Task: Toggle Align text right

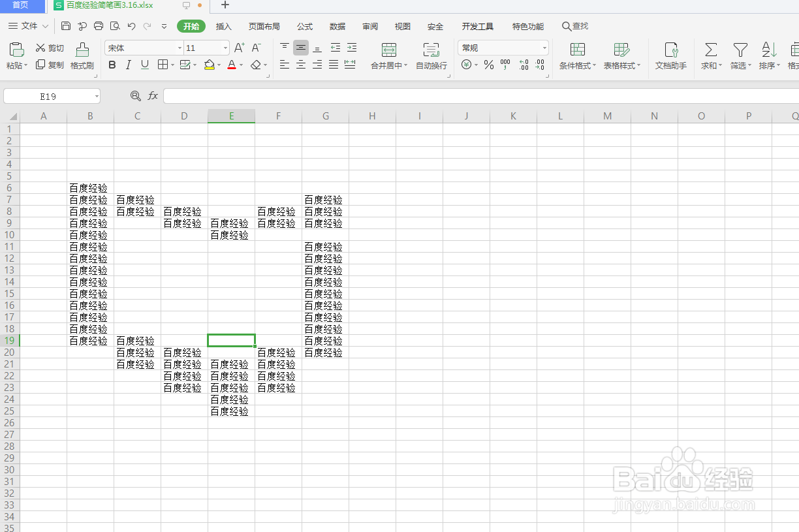Action: (317, 65)
